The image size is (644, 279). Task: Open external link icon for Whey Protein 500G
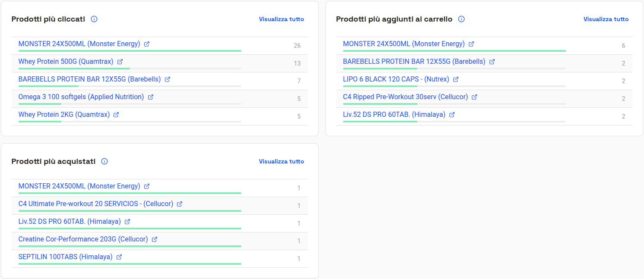[120, 62]
